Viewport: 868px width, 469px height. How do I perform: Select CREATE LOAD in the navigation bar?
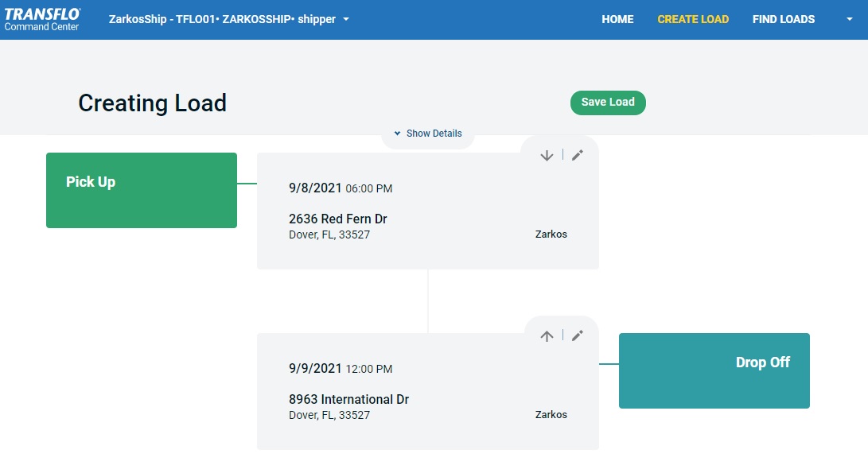pyautogui.click(x=693, y=19)
